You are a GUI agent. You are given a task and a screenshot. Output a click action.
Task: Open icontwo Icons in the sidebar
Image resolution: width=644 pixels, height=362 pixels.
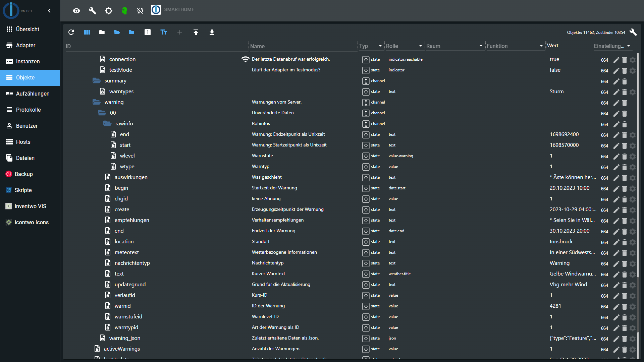(30, 222)
